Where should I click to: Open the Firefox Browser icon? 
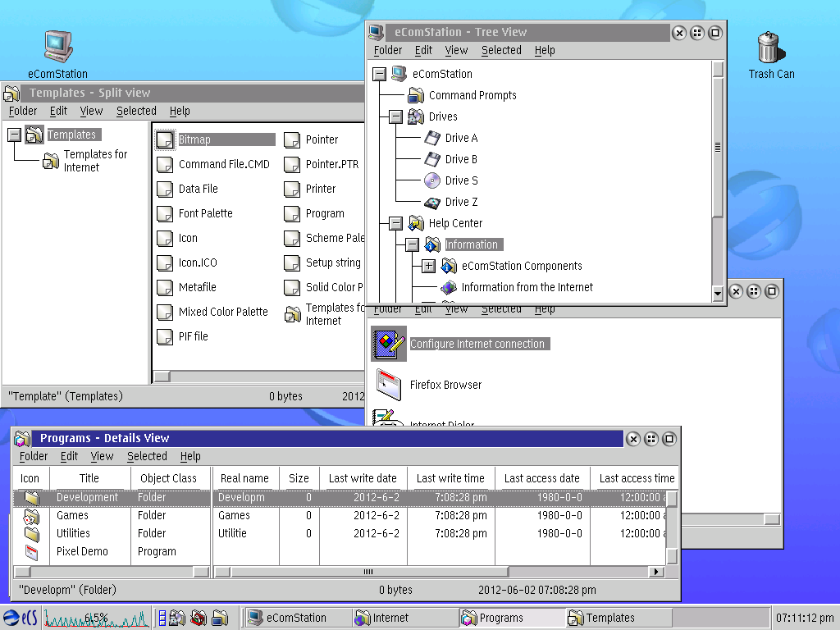pyautogui.click(x=389, y=385)
